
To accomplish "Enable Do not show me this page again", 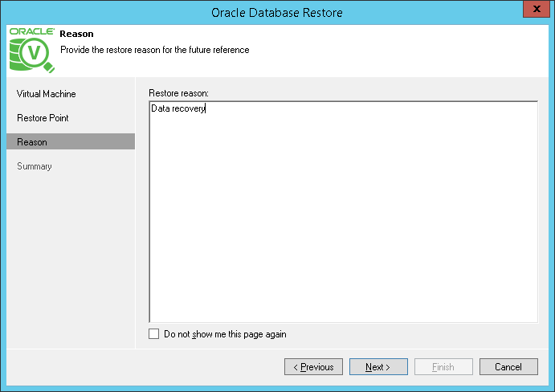I will (x=154, y=334).
